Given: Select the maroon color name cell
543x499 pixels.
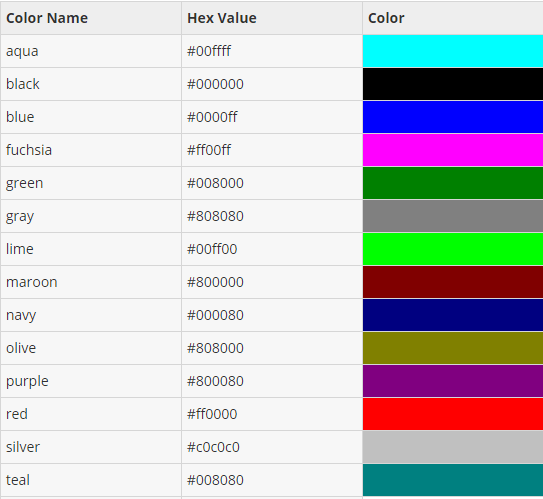Looking at the screenshot, I should click(x=91, y=282).
